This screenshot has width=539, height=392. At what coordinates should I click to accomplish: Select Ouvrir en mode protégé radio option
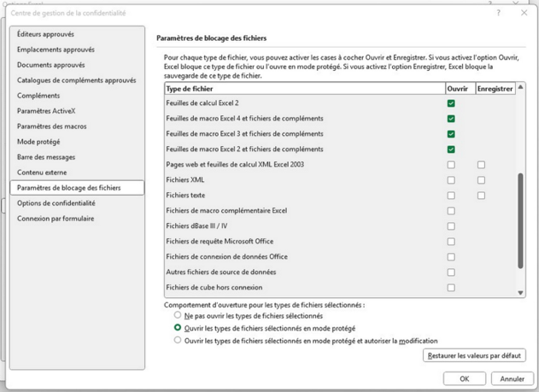pos(178,328)
